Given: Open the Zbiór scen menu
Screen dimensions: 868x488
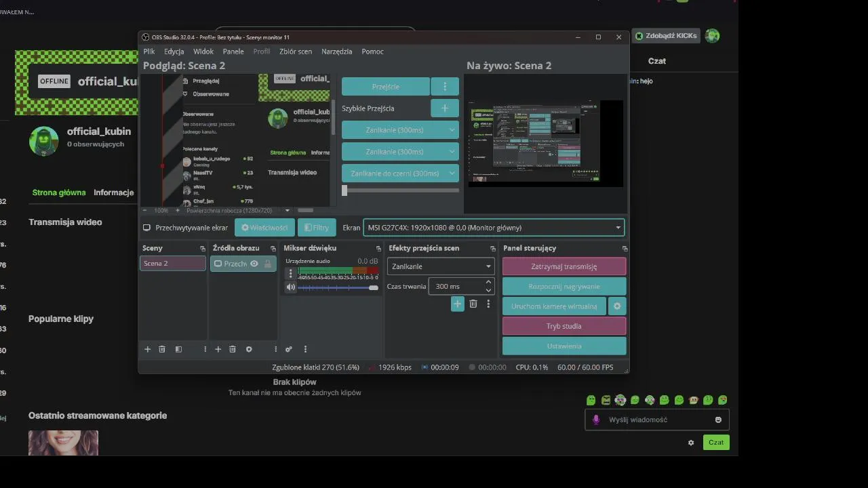Looking at the screenshot, I should tap(296, 52).
